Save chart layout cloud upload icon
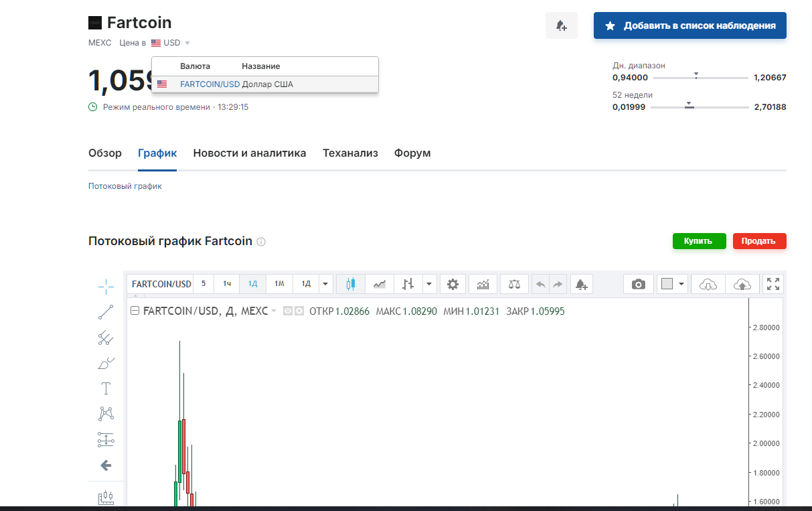Screen dimensions: 812x511 (742, 284)
